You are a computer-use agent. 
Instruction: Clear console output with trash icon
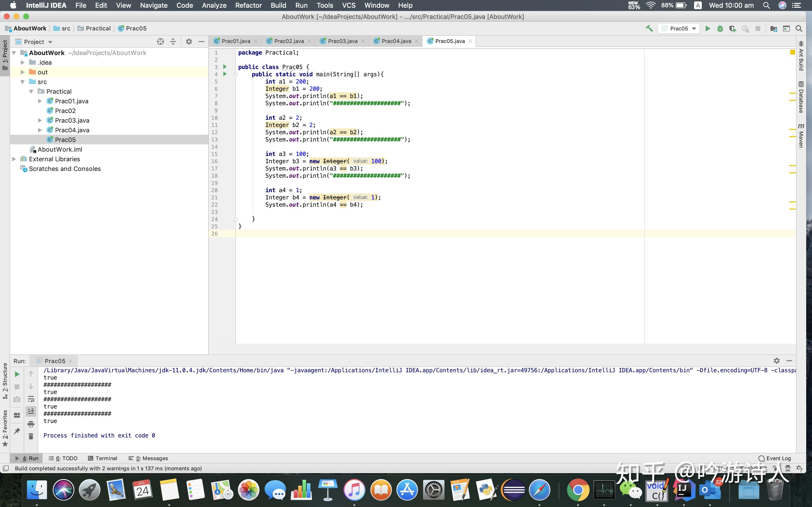(31, 436)
